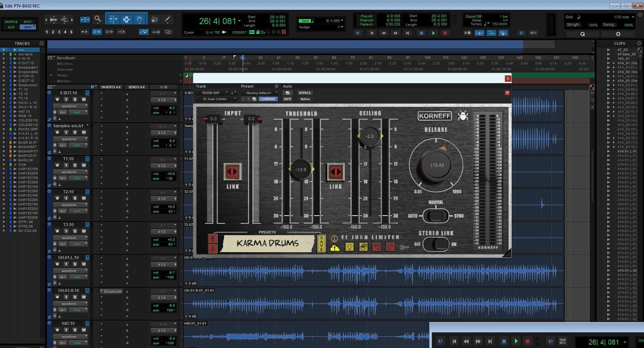Toggle the Stereo Link switch
The height and width of the screenshot is (348, 644).
[x=436, y=244]
